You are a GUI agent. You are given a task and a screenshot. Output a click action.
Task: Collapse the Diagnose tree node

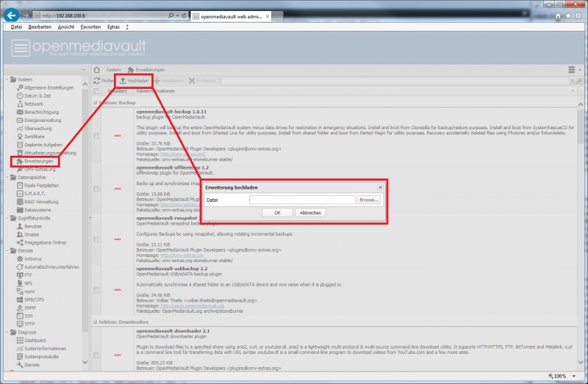7,332
